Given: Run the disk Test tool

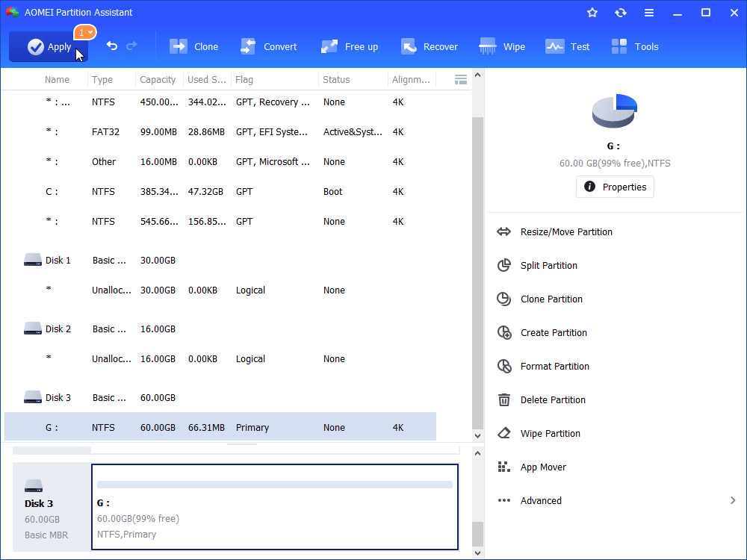Looking at the screenshot, I should coord(568,46).
